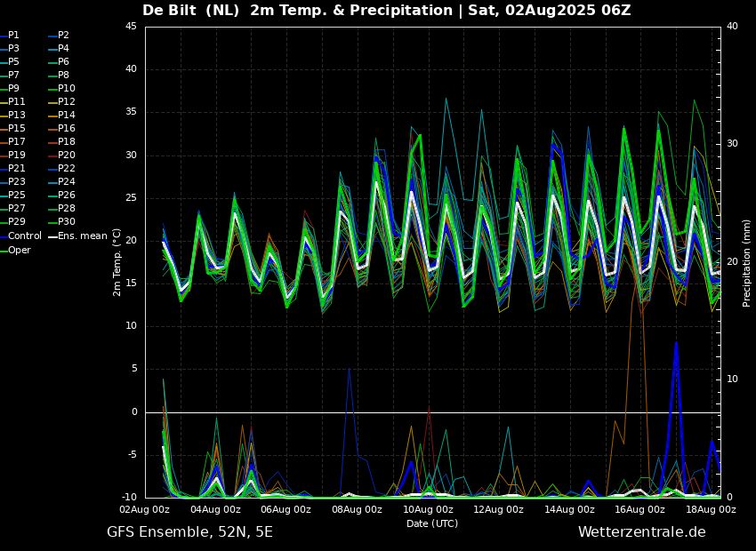Select the P22 legend entry

(x=67, y=169)
